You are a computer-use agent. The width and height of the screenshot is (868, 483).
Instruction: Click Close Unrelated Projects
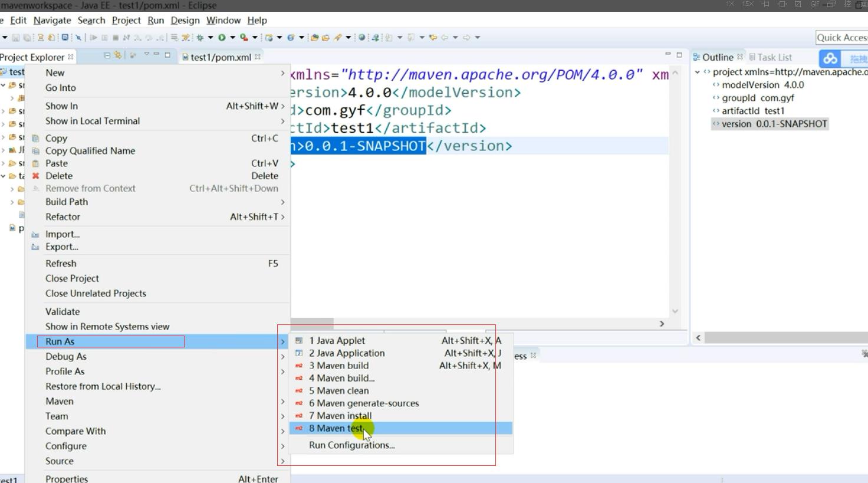click(x=157, y=294)
